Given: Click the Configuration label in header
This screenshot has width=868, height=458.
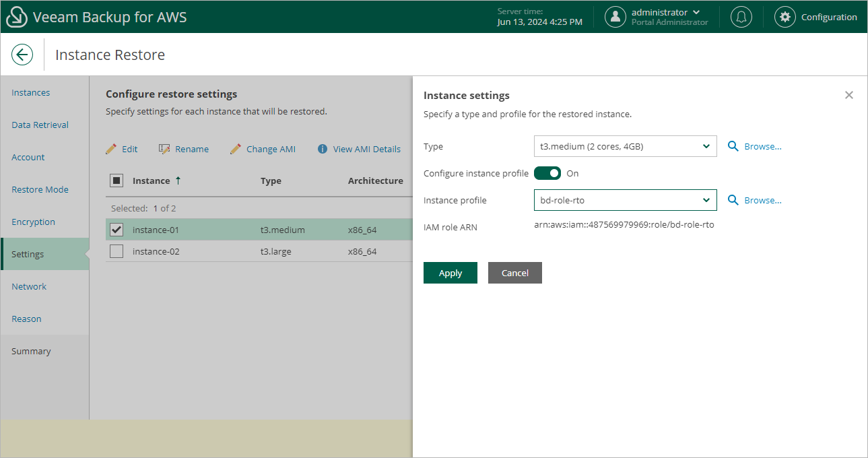Looking at the screenshot, I should [829, 17].
